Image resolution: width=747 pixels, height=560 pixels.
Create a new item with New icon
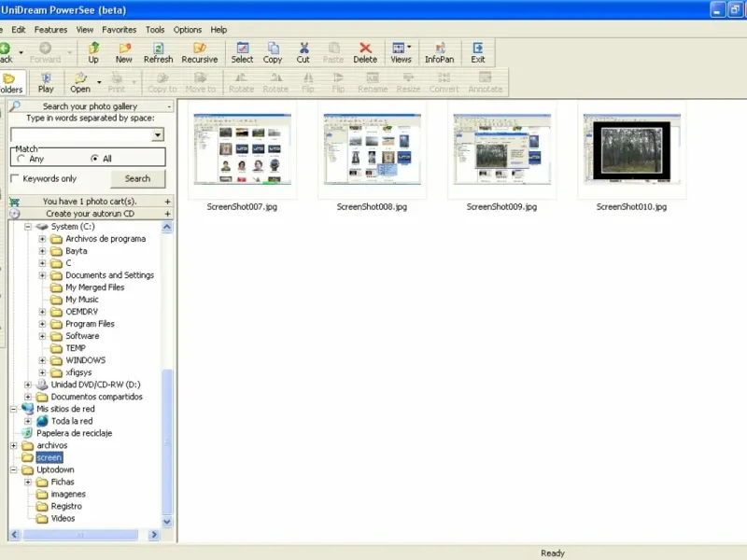pyautogui.click(x=123, y=52)
